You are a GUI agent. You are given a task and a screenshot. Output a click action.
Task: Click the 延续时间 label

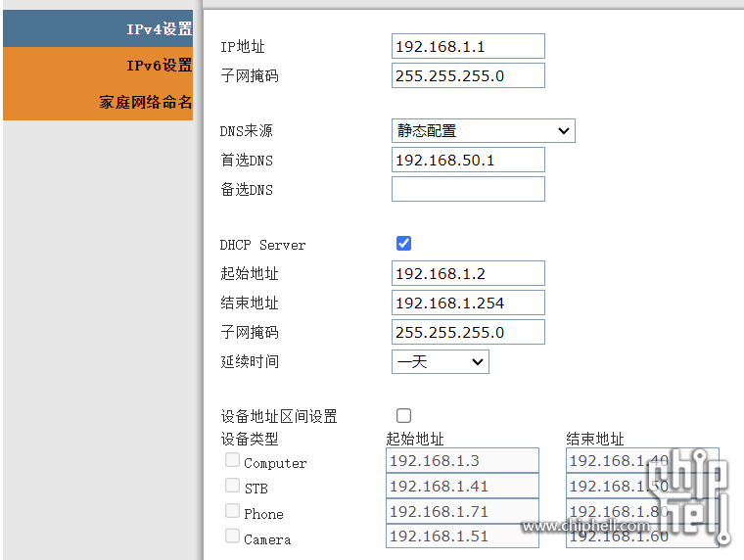tap(250, 361)
